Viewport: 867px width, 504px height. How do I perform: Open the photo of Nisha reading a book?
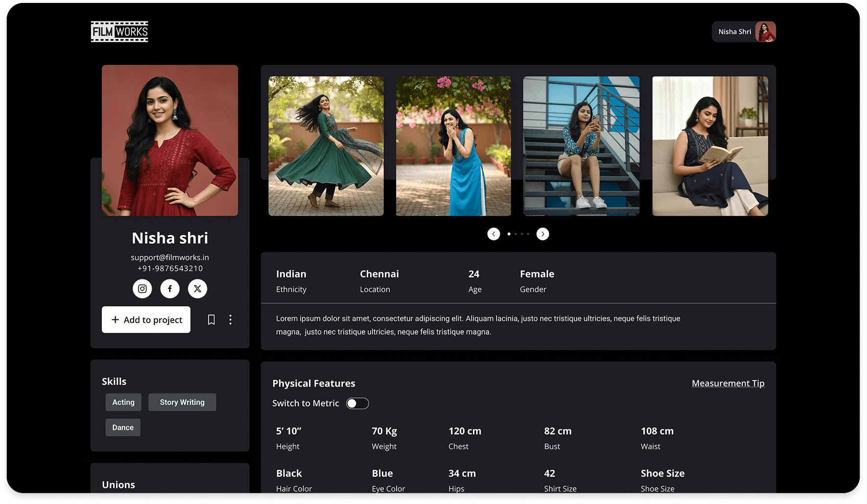coord(709,145)
